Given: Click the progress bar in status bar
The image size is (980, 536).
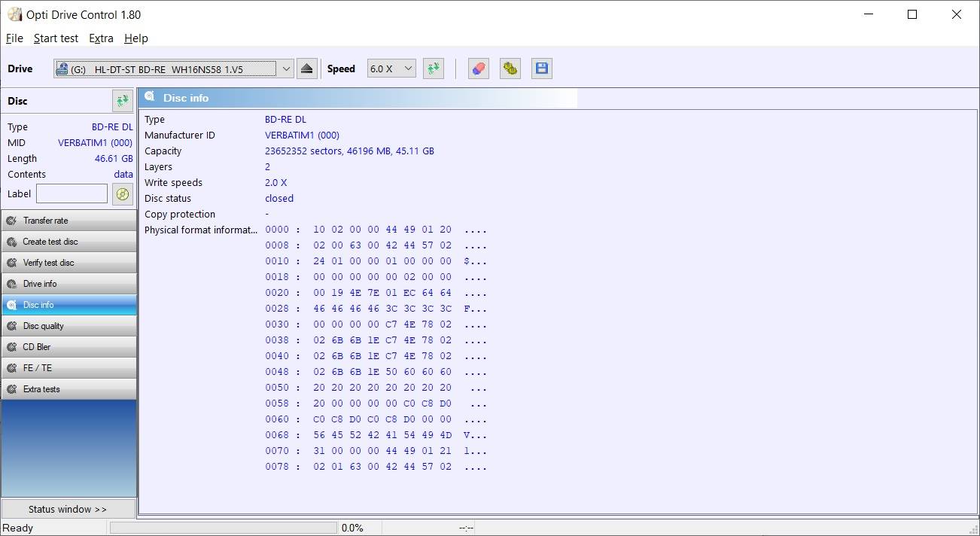Looking at the screenshot, I should (224, 528).
